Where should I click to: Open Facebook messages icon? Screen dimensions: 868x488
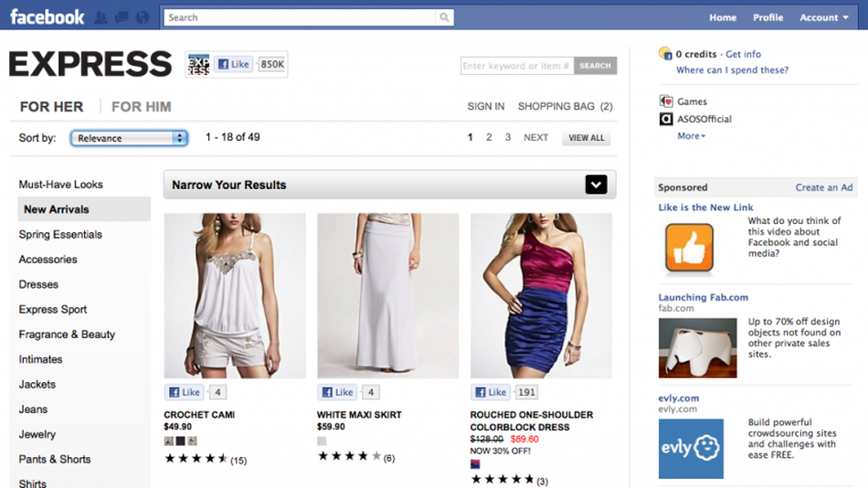122,17
